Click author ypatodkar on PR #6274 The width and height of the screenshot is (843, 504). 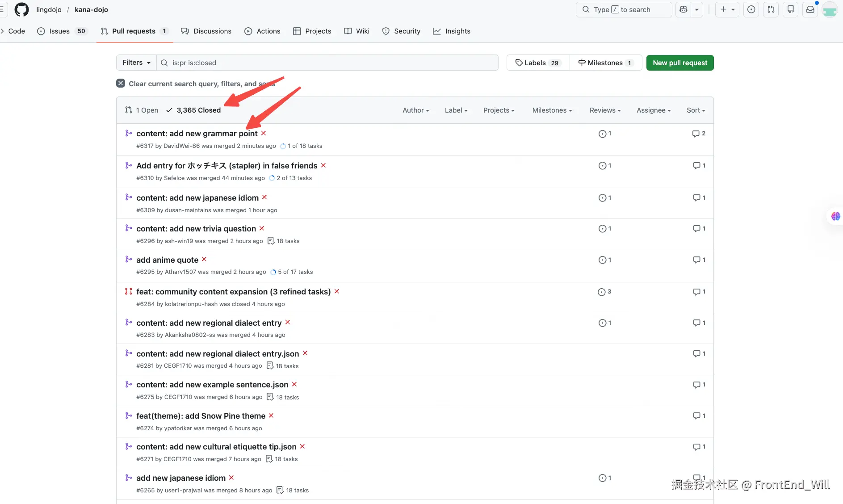178,428
